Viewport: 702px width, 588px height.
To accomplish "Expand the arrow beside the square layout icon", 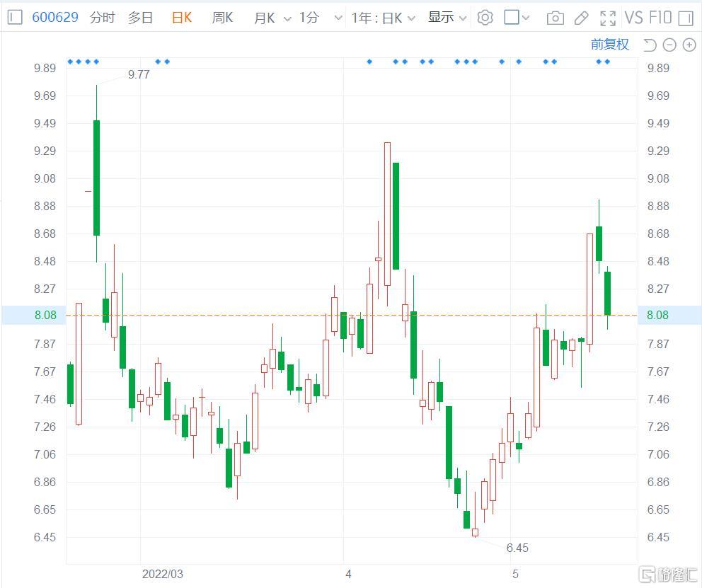I will [526, 18].
